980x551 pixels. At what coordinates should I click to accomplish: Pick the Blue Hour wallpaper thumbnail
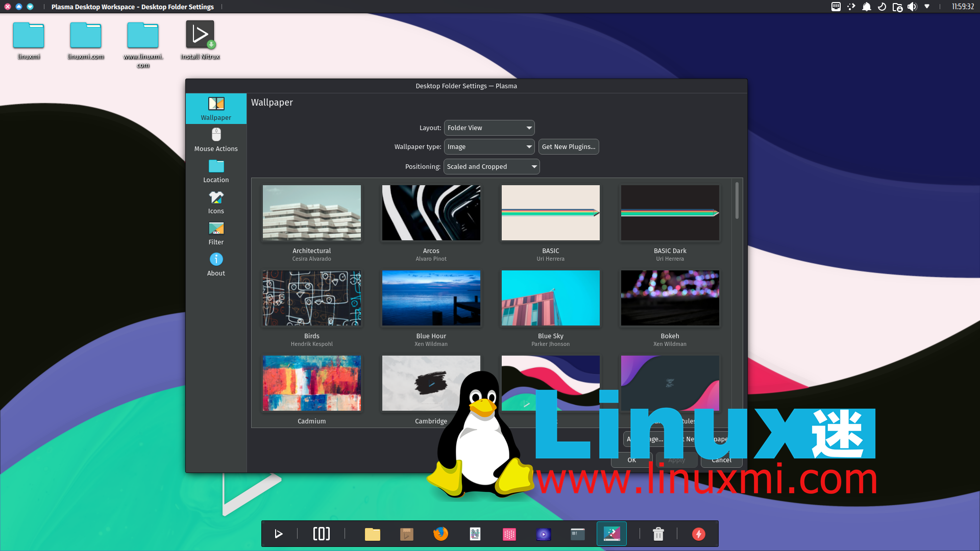click(431, 298)
